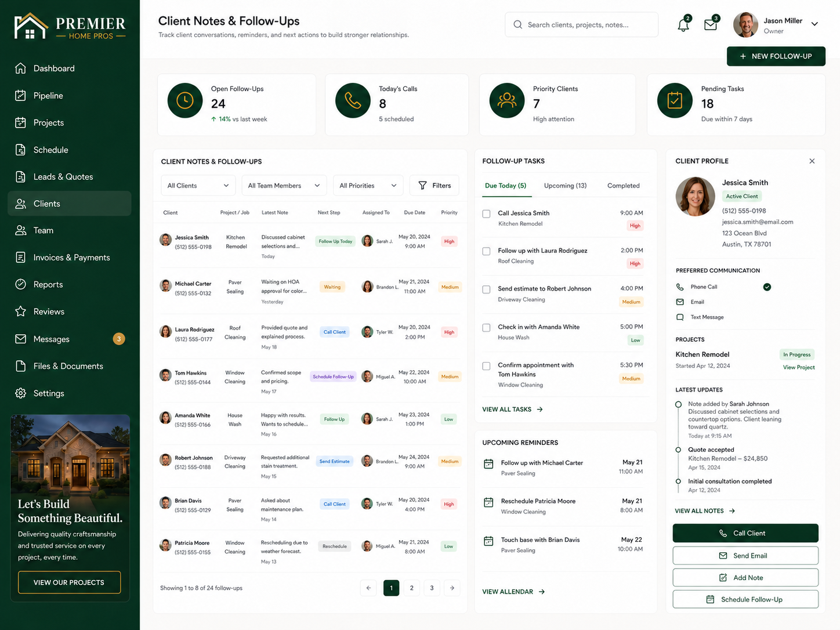The width and height of the screenshot is (840, 630).
Task: Click the Premier Home Pros logo
Action: click(70, 26)
